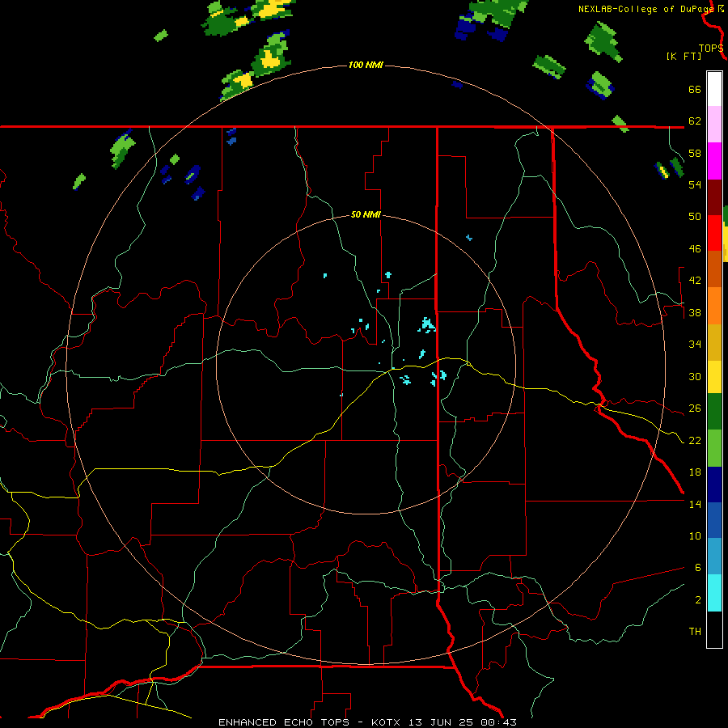This screenshot has width=728, height=728.
Task: Click the 22 value on the scale
Action: [x=695, y=440]
